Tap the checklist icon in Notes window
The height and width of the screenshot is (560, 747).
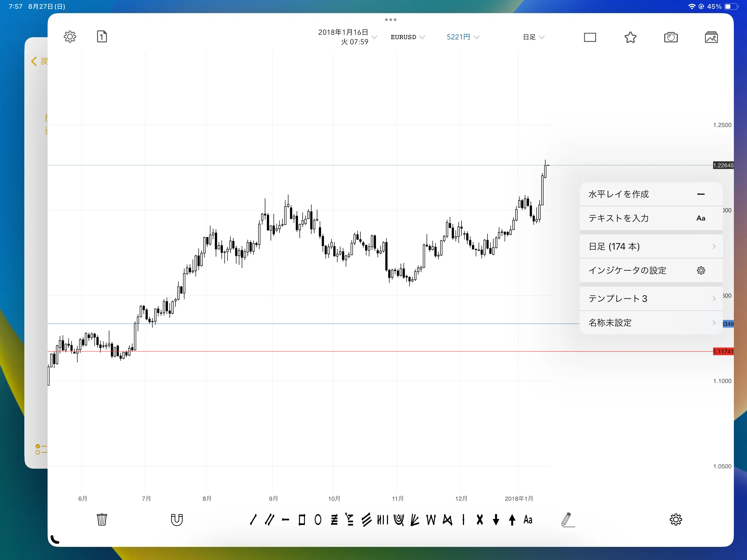pyautogui.click(x=41, y=449)
